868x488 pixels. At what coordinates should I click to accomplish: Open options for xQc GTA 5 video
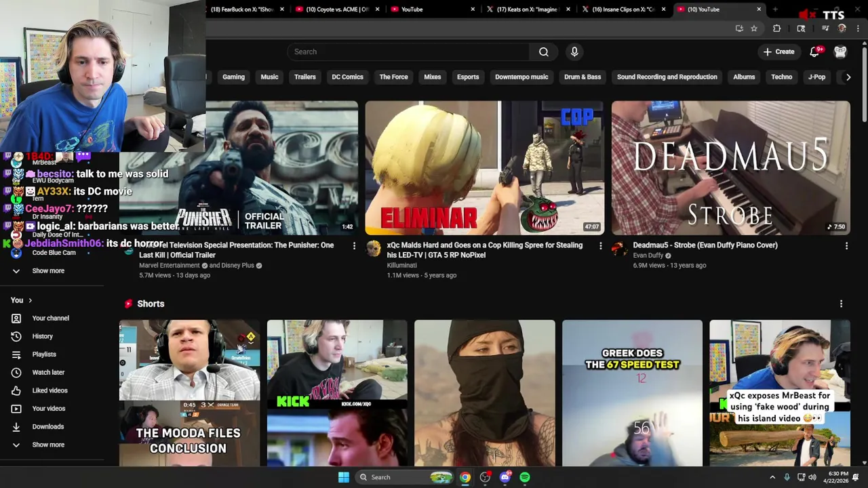(600, 246)
